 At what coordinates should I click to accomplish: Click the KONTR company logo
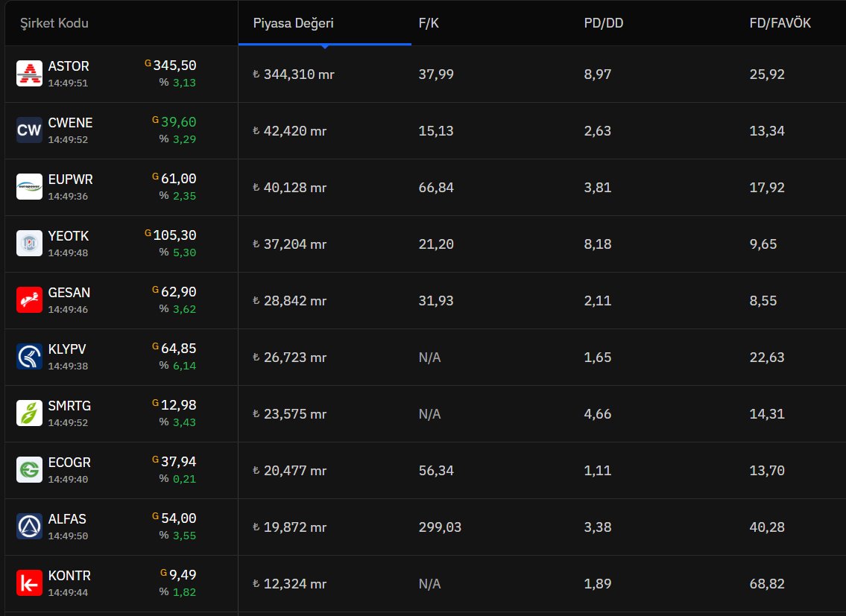29,583
